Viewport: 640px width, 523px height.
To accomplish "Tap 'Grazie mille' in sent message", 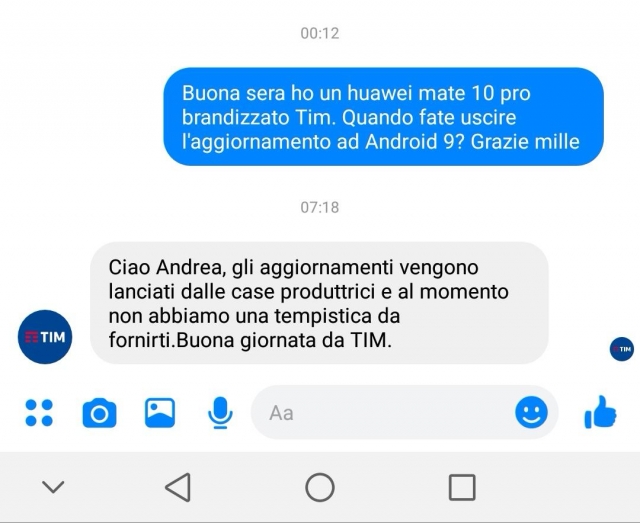I will 525,142.
